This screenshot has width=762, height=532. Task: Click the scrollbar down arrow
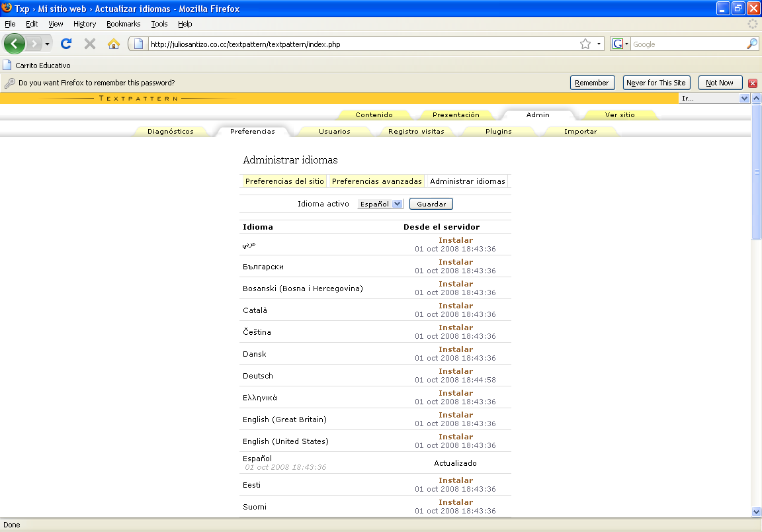756,511
